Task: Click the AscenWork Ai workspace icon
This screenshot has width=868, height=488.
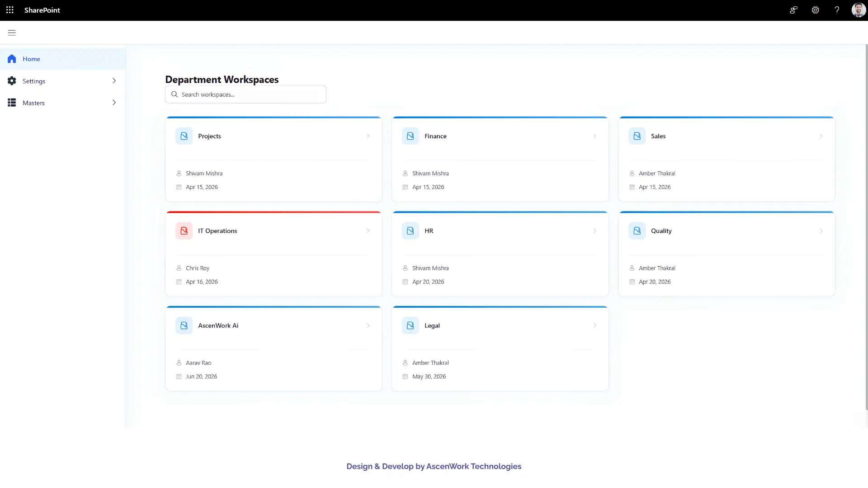Action: [184, 325]
